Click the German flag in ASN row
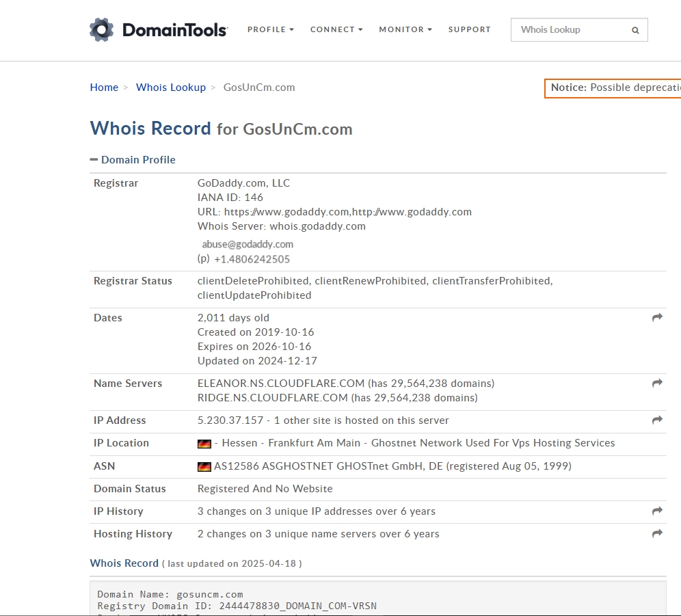This screenshot has height=616, width=681. (x=204, y=466)
